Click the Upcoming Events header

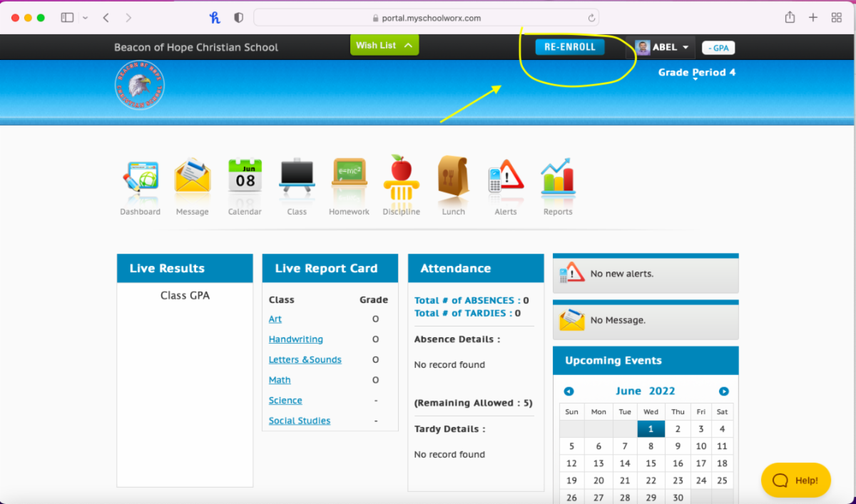(x=646, y=361)
